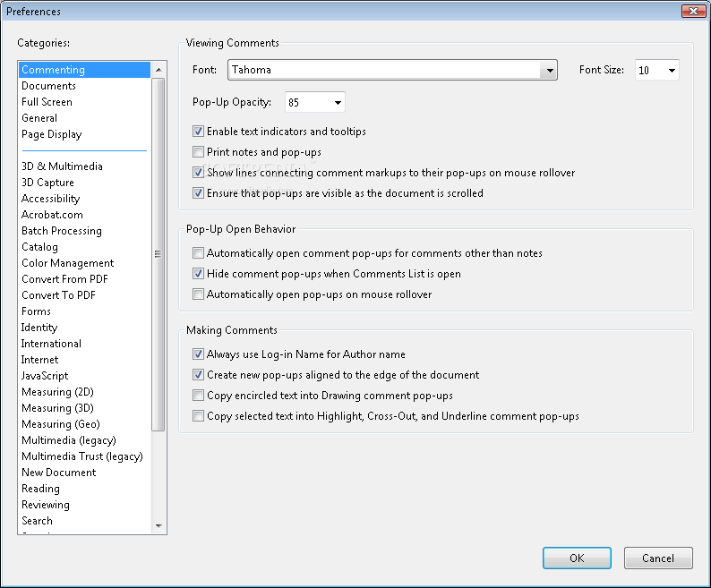Click the Cancel button
The height and width of the screenshot is (588, 711).
[x=658, y=558]
